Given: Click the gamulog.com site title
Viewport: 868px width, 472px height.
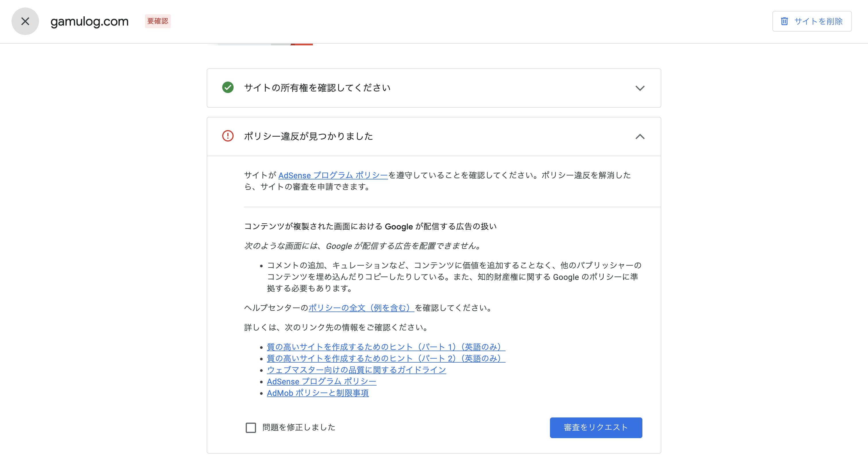Looking at the screenshot, I should (x=89, y=22).
